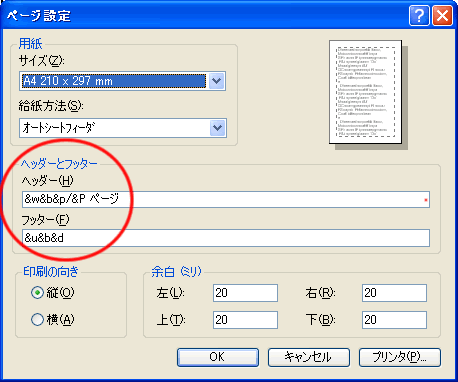Screen dimensions: 458x382
Task: Confirm settings with the OK button
Action: (x=218, y=357)
